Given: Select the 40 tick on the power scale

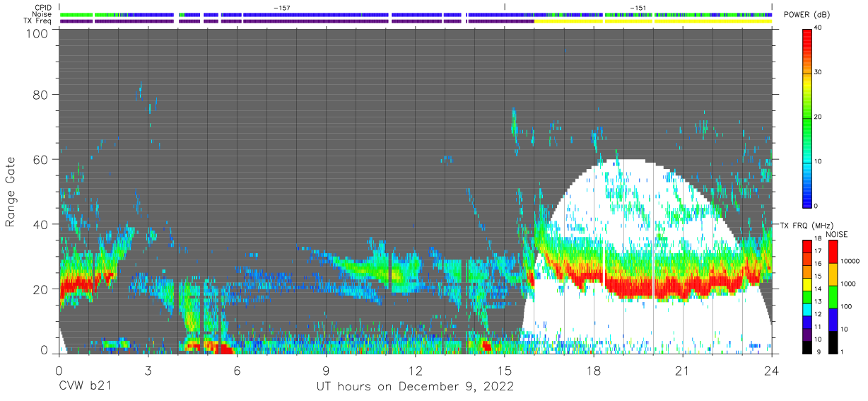Looking at the screenshot, I should (x=819, y=28).
